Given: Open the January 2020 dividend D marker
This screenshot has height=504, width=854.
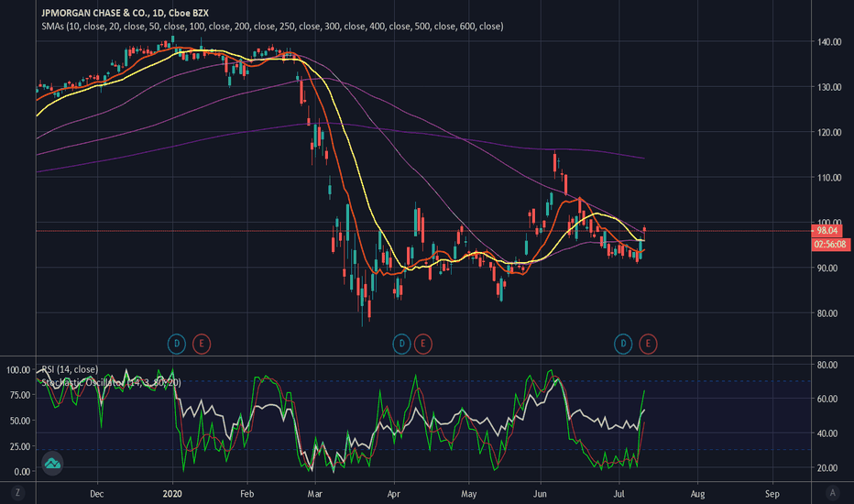Looking at the screenshot, I should pyautogui.click(x=177, y=344).
